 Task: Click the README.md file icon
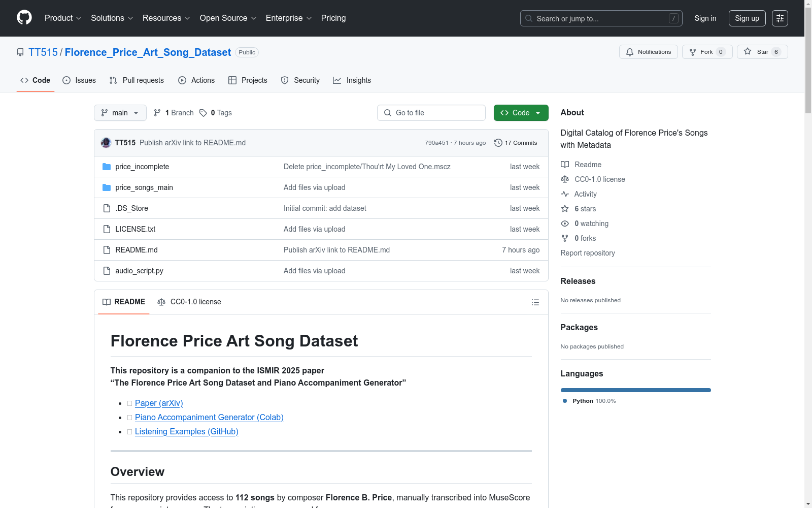click(x=107, y=250)
